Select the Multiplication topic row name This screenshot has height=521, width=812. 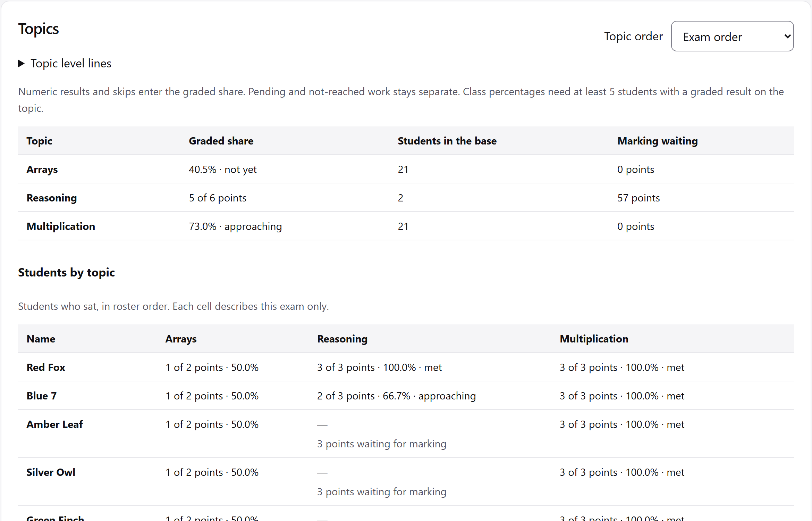coord(61,226)
